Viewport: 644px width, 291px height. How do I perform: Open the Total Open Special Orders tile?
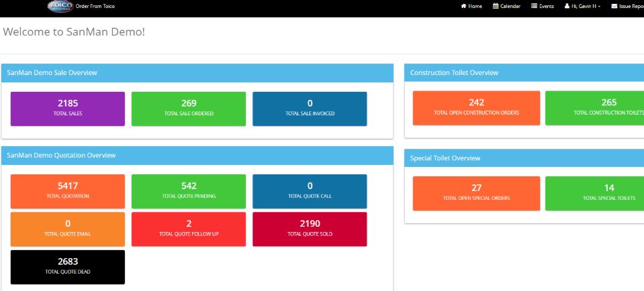(x=476, y=192)
